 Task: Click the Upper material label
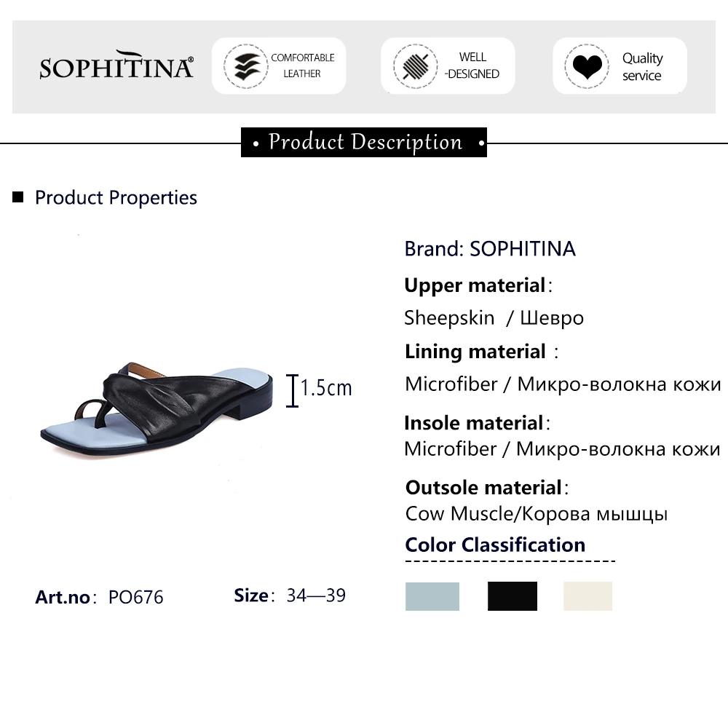coord(475,285)
